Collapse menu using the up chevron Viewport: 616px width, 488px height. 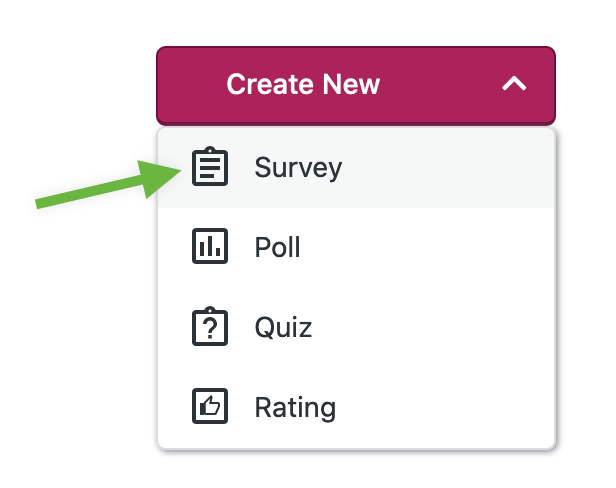pyautogui.click(x=514, y=85)
